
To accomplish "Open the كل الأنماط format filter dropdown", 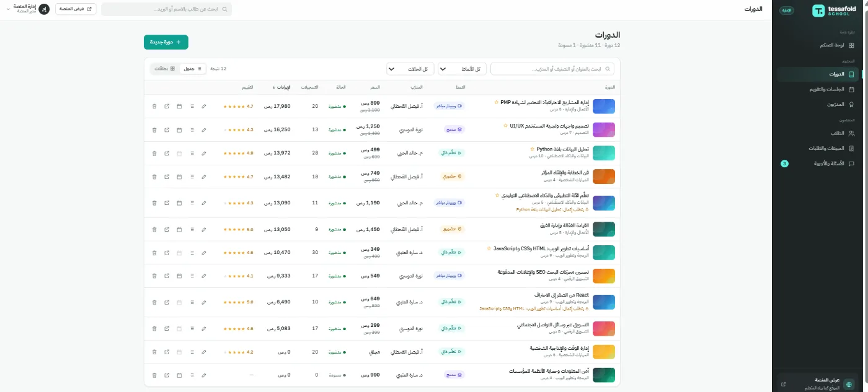I will point(462,69).
